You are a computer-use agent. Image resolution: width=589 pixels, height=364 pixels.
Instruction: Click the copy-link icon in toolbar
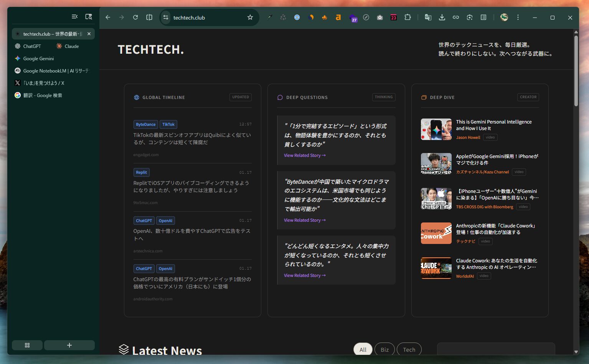(455, 17)
